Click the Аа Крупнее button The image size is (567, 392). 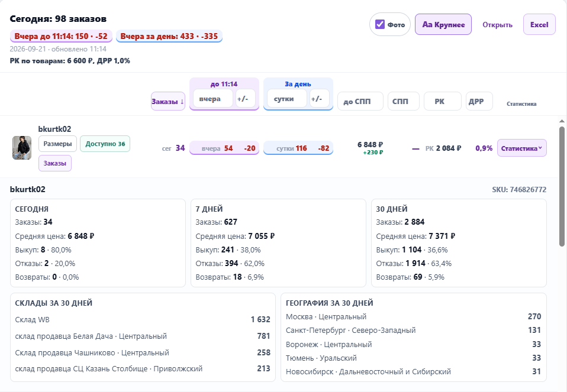coord(443,24)
